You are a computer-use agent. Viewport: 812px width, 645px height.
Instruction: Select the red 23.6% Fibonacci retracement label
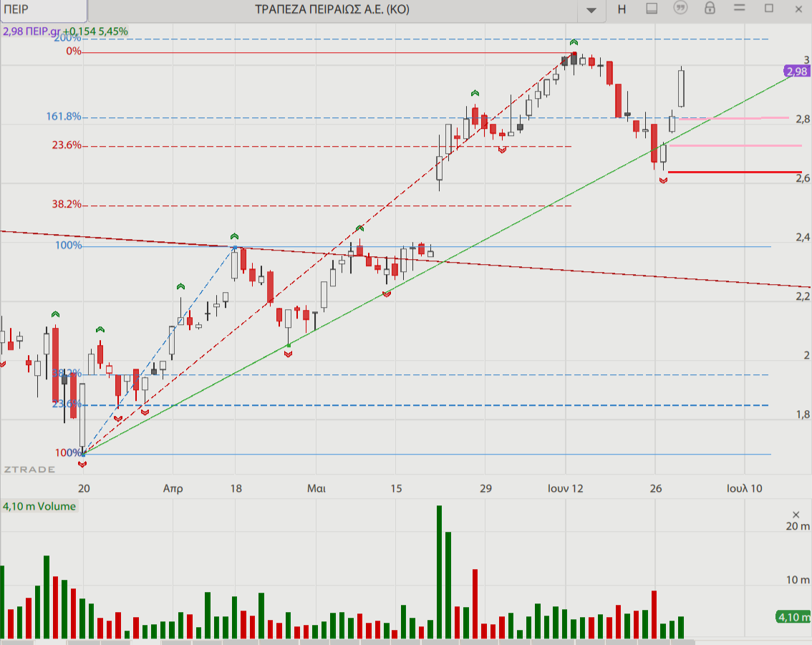(67, 145)
